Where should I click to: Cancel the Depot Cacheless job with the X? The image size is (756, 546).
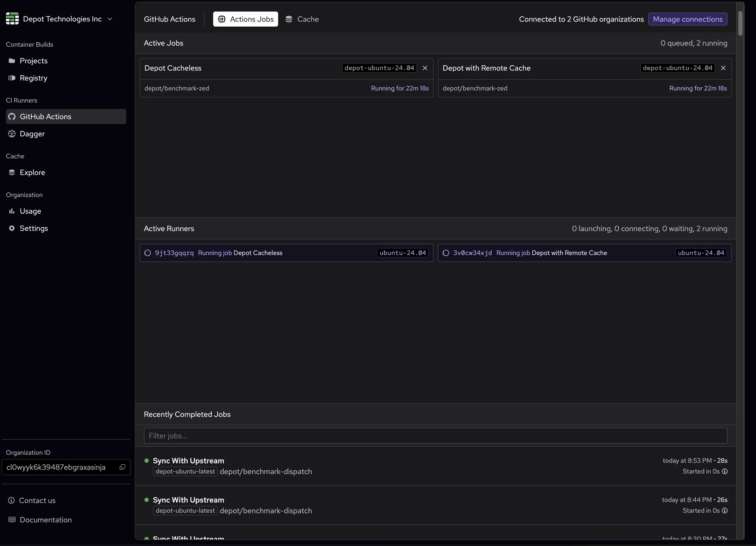click(425, 68)
